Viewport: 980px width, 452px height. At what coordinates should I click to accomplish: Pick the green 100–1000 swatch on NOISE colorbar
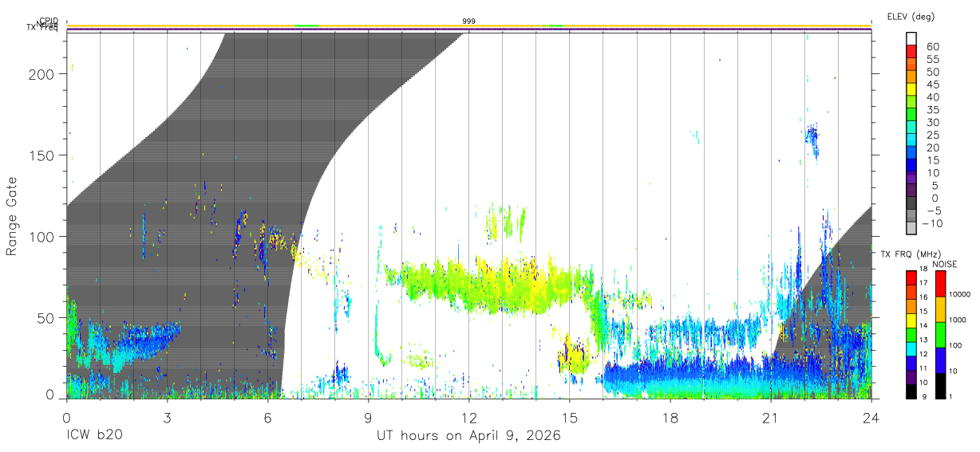(939, 334)
